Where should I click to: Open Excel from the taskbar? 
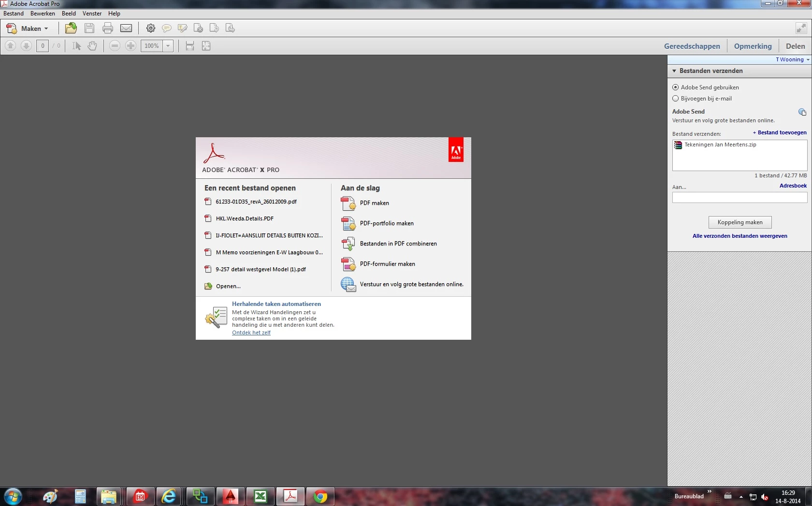[261, 496]
